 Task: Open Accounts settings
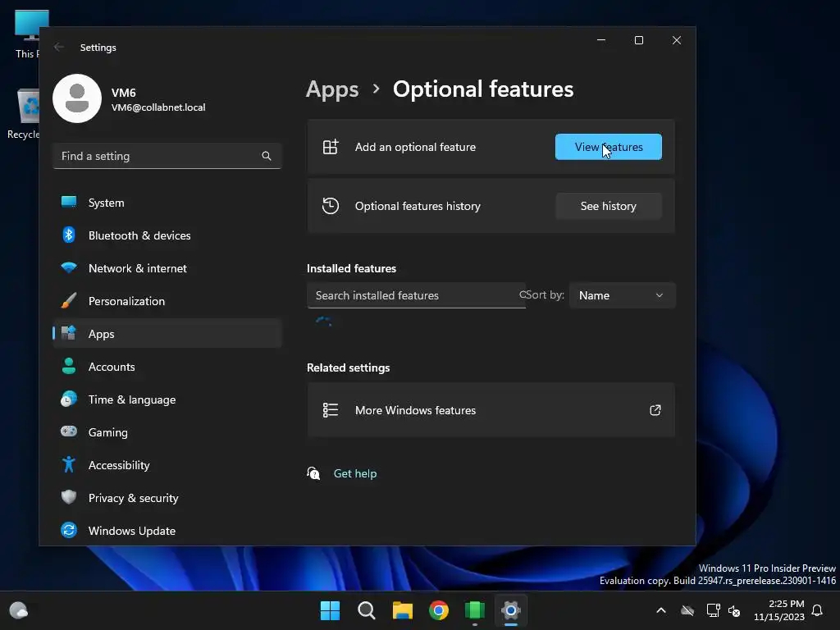167,367
